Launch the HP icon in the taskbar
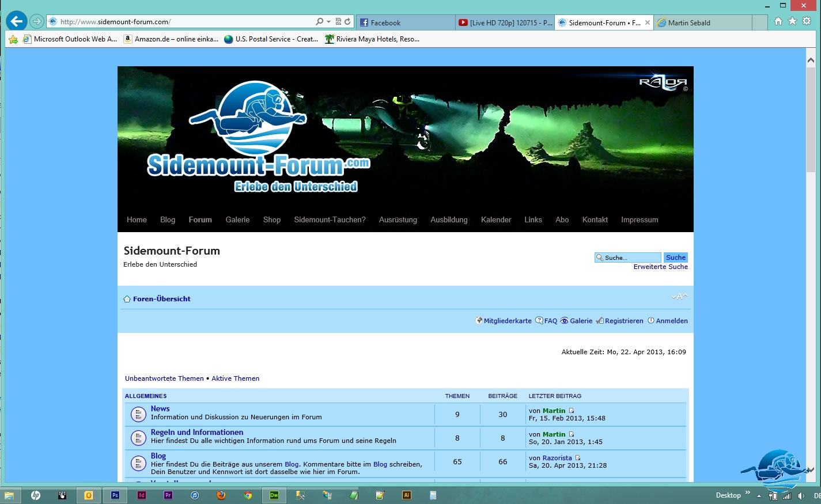 point(36,495)
